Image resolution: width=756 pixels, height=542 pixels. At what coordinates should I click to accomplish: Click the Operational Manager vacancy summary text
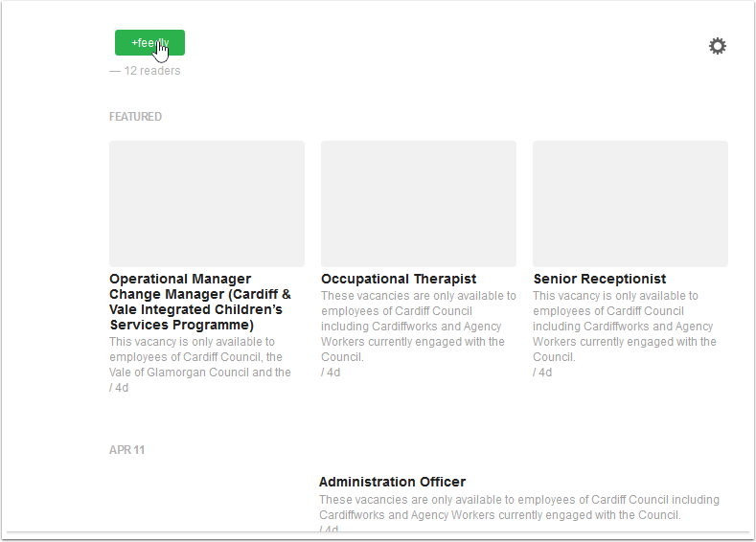[x=200, y=356]
